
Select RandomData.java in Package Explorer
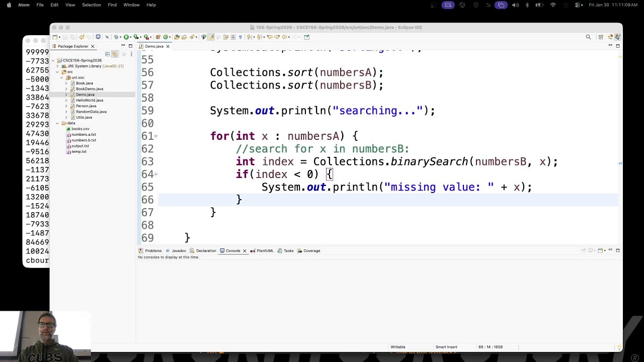point(91,112)
